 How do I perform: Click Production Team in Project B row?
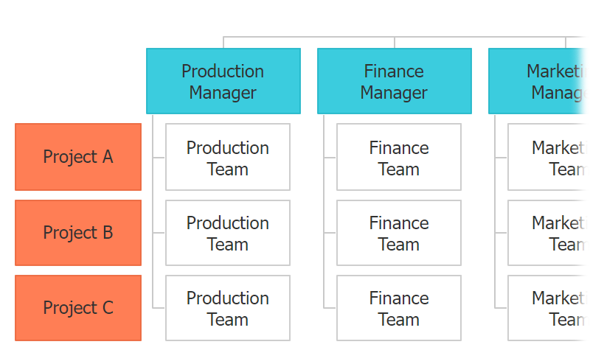pyautogui.click(x=228, y=233)
